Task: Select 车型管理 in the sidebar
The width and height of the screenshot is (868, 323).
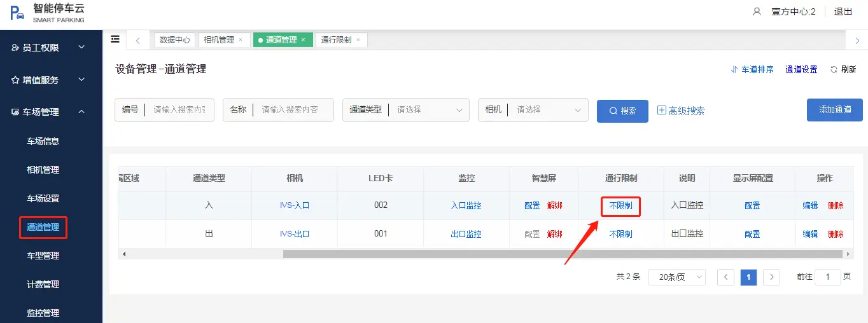Action: tap(43, 256)
